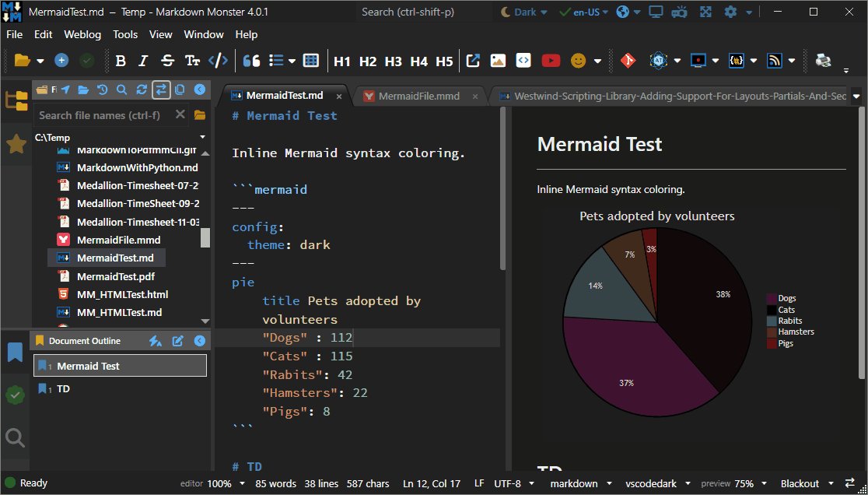Open the Find in Files magnifier sidebar icon
This screenshot has width=868, height=495.
coord(15,438)
